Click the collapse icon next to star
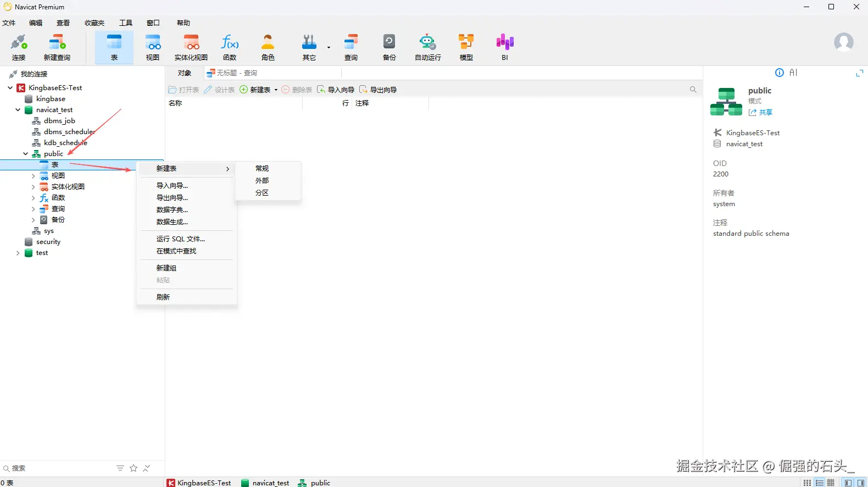 [147, 468]
